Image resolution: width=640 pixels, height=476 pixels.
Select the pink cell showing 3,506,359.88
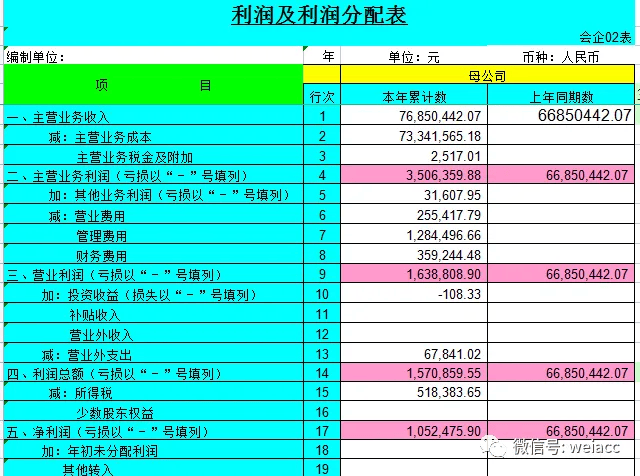tap(415, 176)
